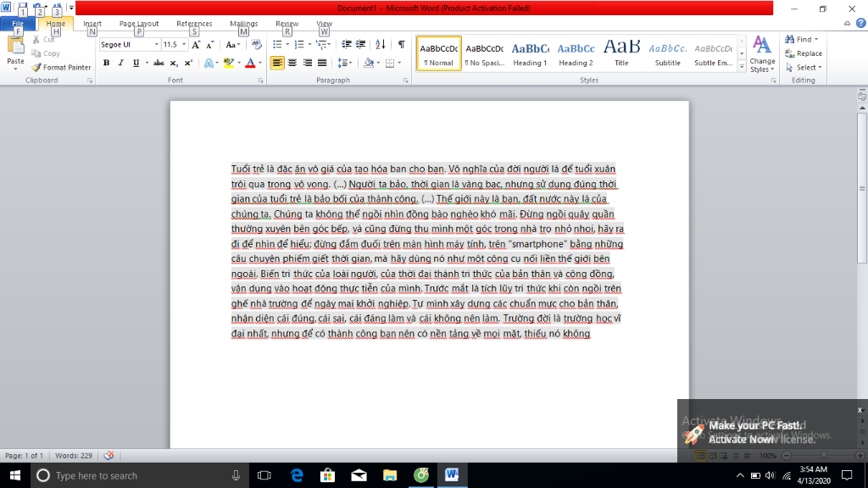Click Text Highlight Color button
Screen dimensions: 868x488
[229, 63]
